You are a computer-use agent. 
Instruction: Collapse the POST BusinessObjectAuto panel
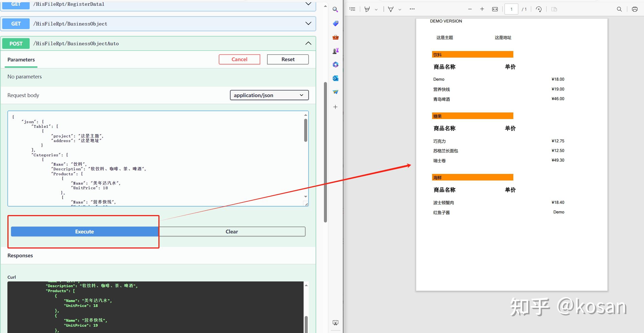tap(308, 43)
